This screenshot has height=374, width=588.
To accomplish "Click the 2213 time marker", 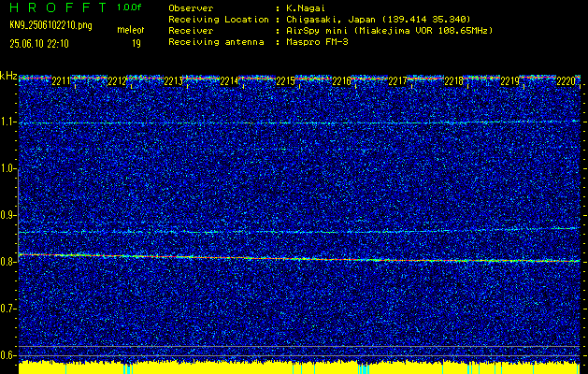I will (x=173, y=81).
